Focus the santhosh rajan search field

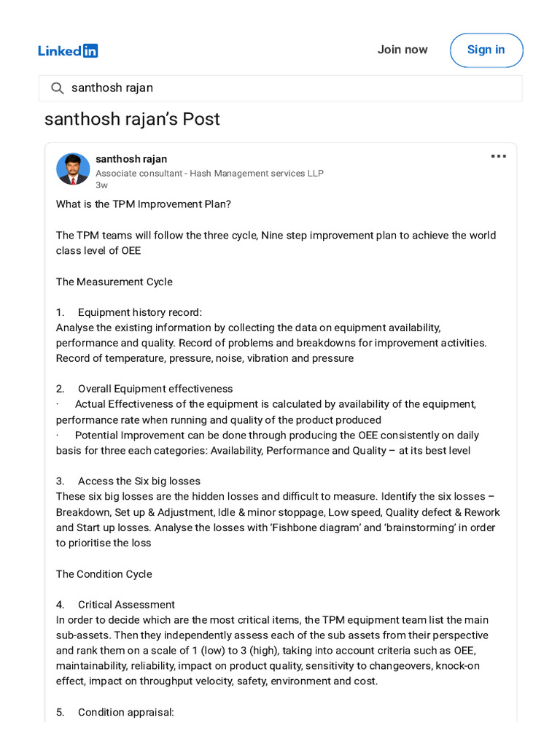(x=281, y=88)
